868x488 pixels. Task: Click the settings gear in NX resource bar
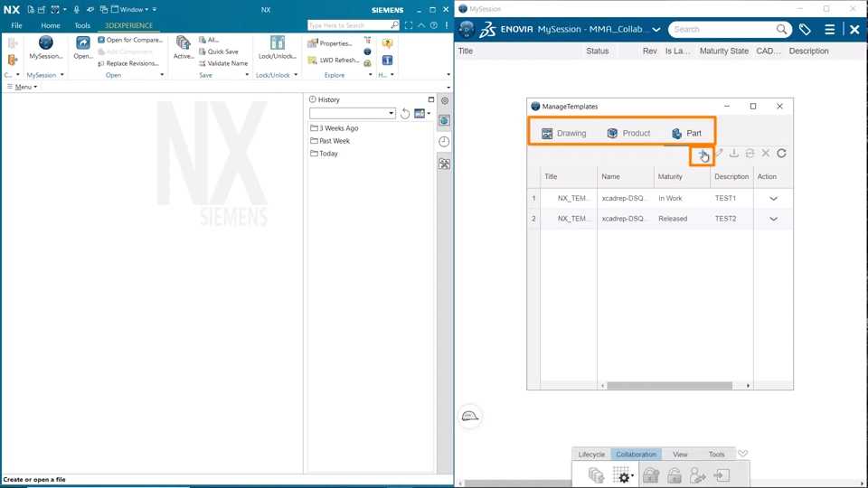point(445,100)
